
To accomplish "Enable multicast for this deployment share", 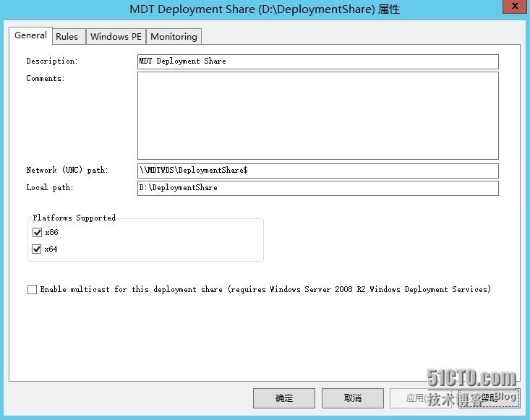I will tap(32, 290).
